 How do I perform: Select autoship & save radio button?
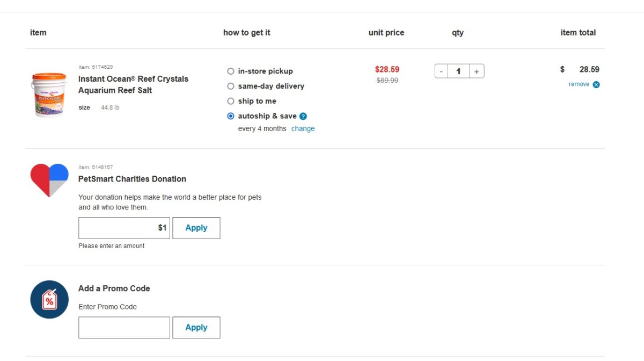(231, 116)
